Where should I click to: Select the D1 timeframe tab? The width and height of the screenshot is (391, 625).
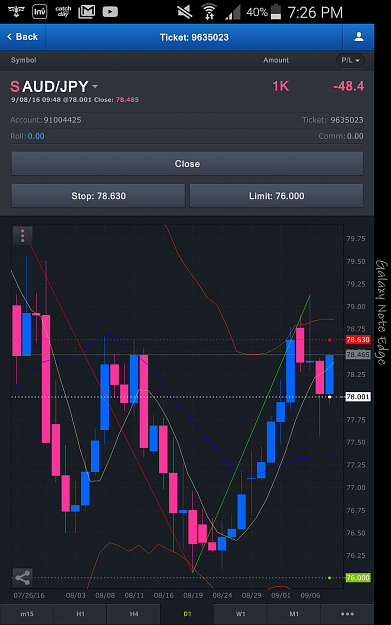(x=187, y=614)
